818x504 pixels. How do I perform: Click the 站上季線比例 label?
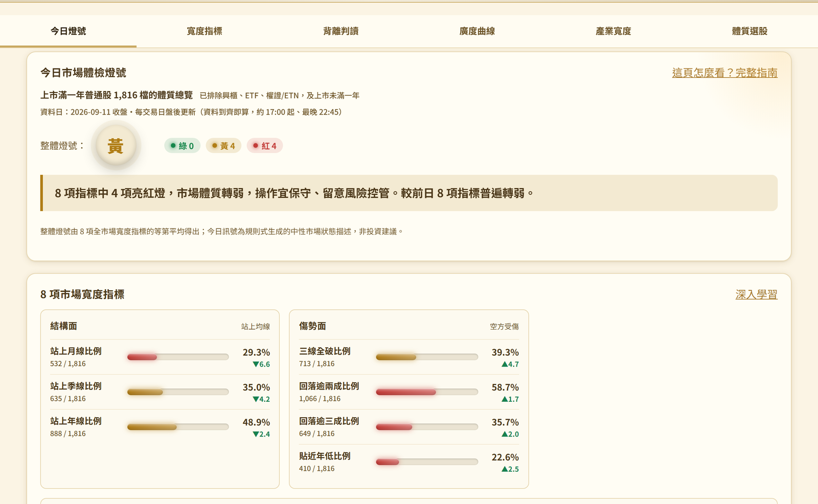(x=76, y=386)
